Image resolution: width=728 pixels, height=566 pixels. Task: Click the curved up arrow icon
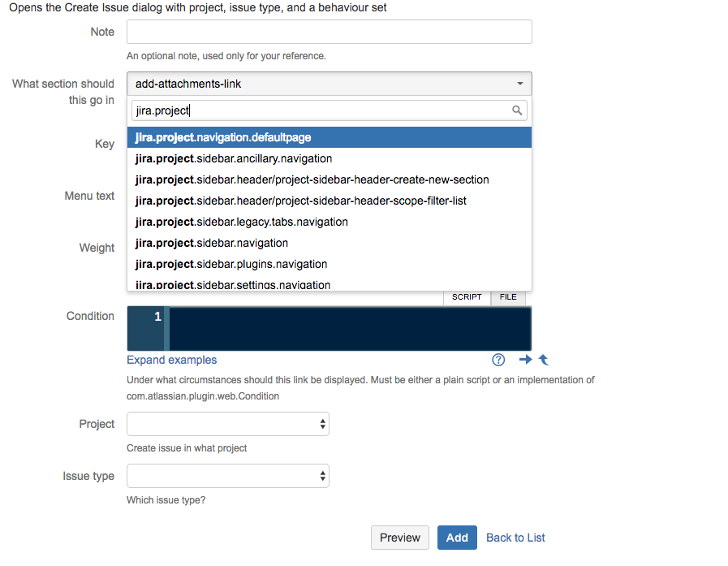click(544, 360)
